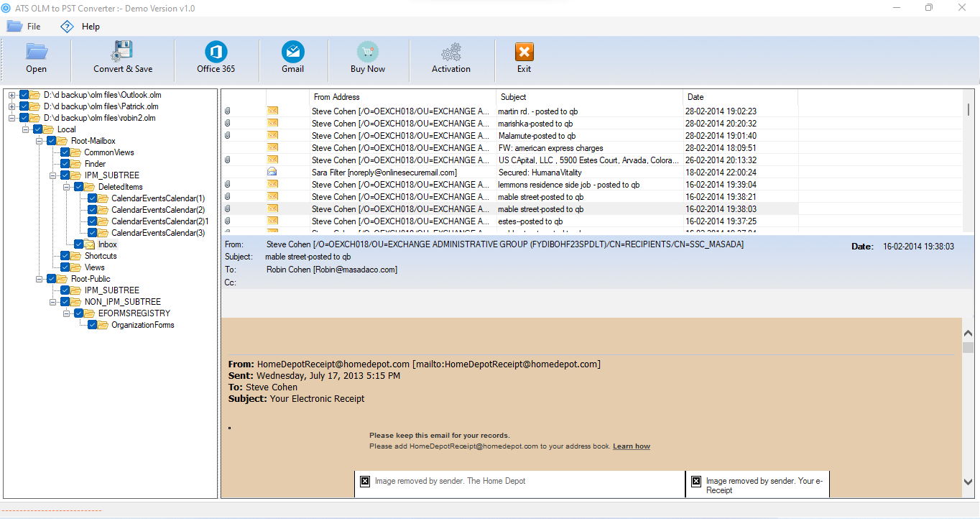Click paperclip on US CApital, LLC row
The image size is (980, 519).
228,160
